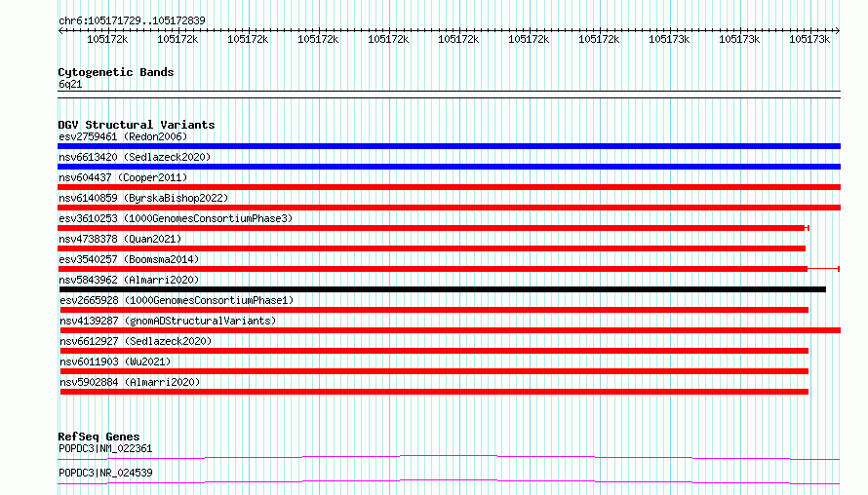Click the chr6:105171729..105172839 coordinate label
868x495 pixels.
(x=132, y=20)
